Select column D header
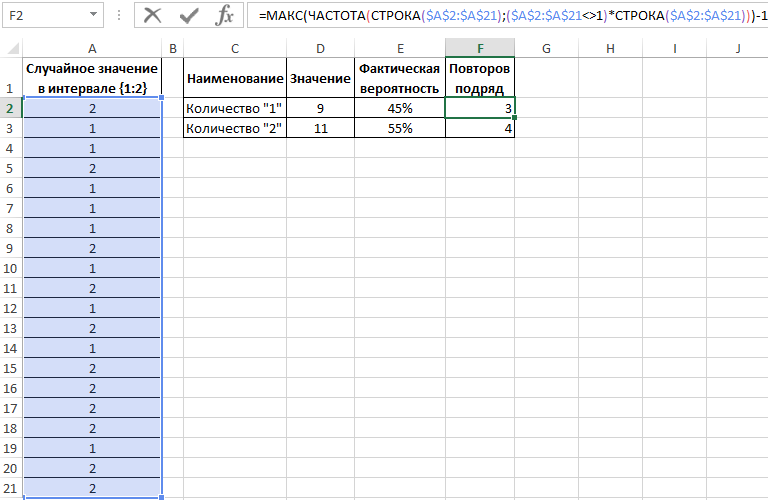 pos(321,49)
